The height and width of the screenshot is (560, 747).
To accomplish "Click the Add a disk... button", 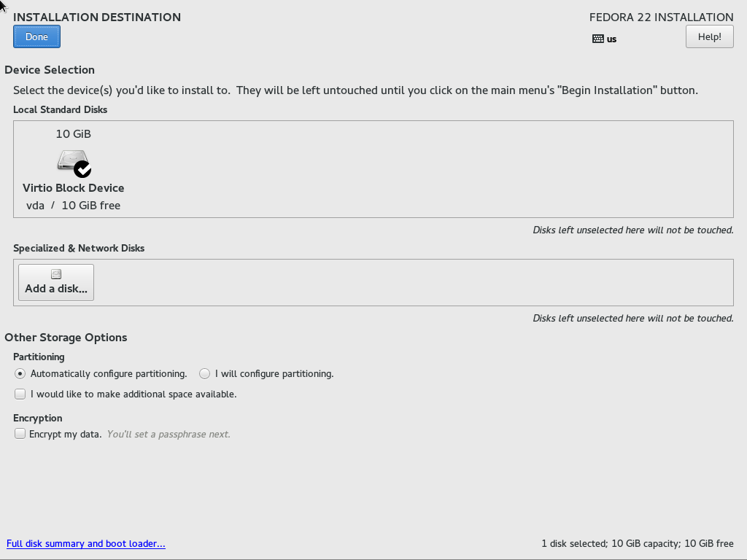I will (56, 282).
